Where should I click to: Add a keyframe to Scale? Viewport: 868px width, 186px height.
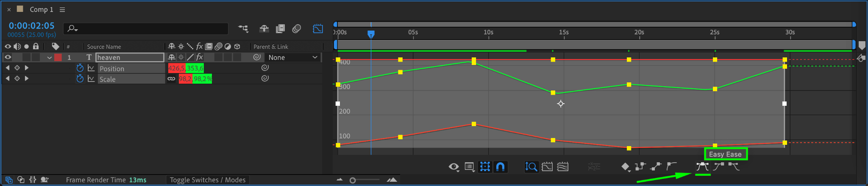(x=17, y=78)
